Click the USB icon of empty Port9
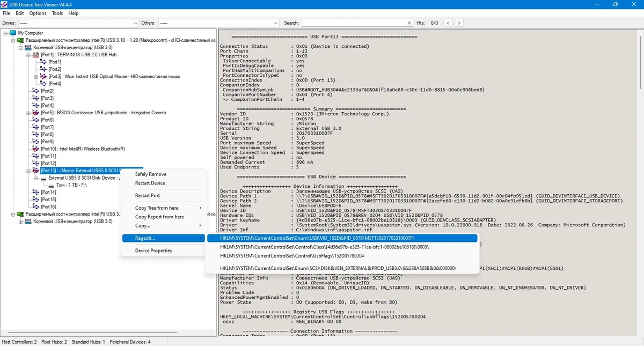Viewport: 644px width, 346px height. [36, 142]
